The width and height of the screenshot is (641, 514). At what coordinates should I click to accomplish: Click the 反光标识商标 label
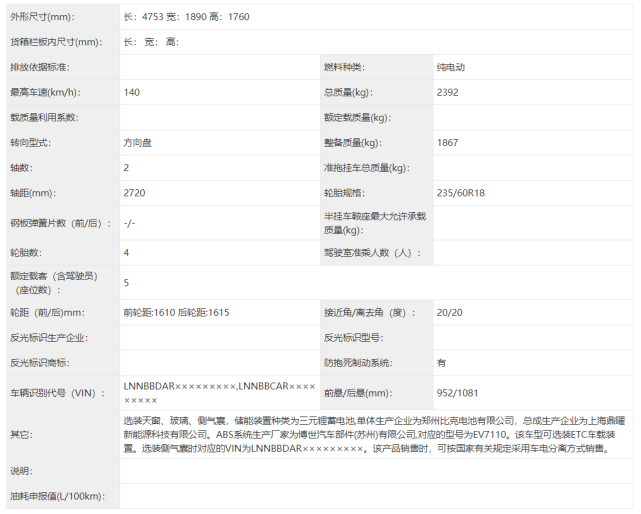pyautogui.click(x=40, y=363)
